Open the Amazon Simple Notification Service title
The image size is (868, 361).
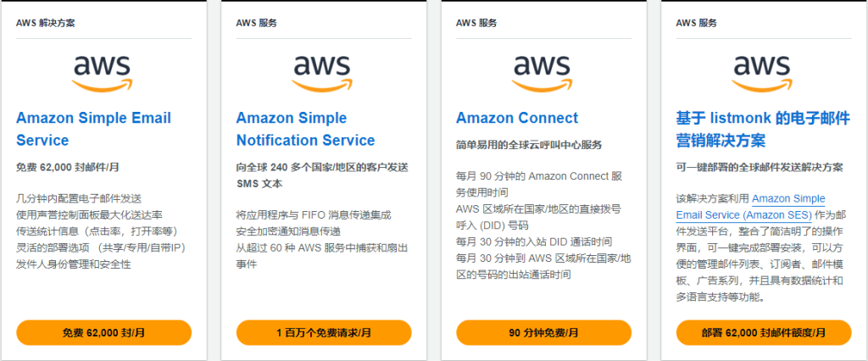pyautogui.click(x=305, y=129)
